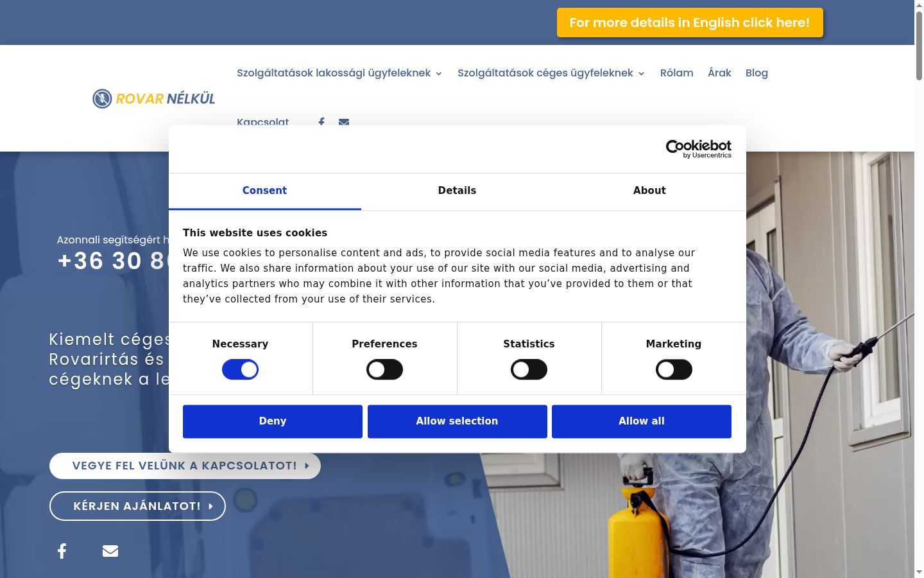
Task: Turn on the Marketing cookies switch
Action: [674, 369]
